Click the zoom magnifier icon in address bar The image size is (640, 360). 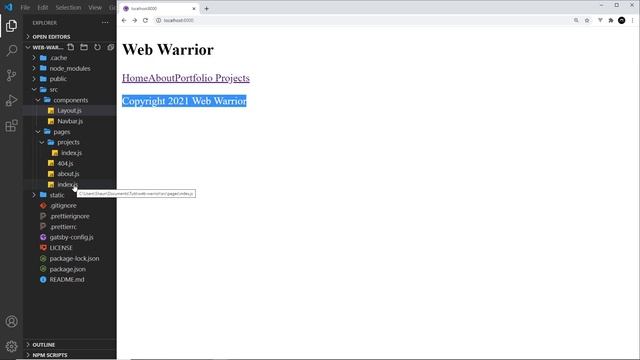click(x=576, y=20)
